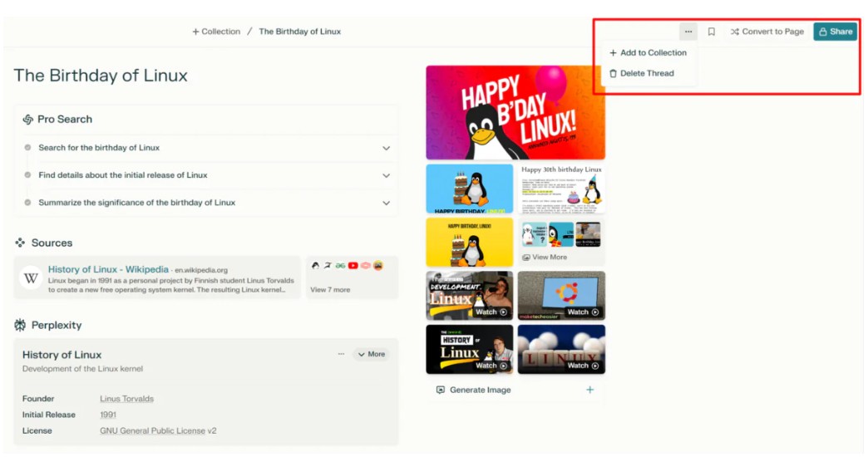Click the Perplexity logo icon

[x=20, y=326]
